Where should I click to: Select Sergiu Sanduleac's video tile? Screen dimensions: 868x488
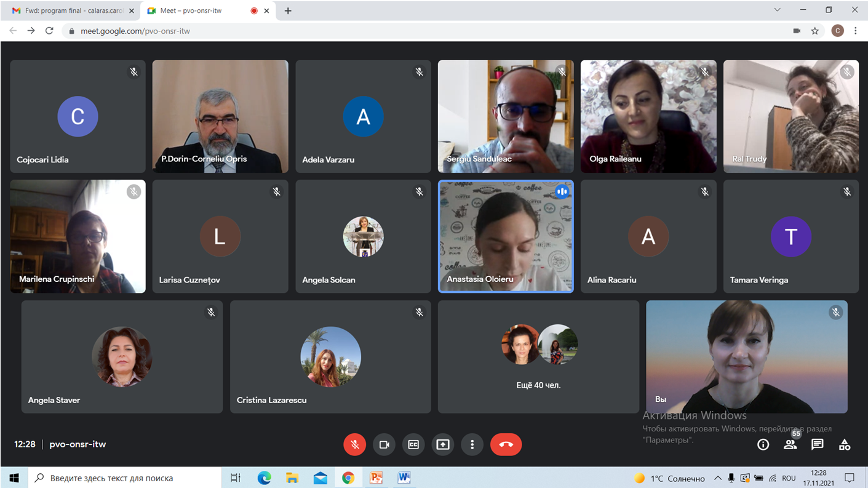click(506, 116)
